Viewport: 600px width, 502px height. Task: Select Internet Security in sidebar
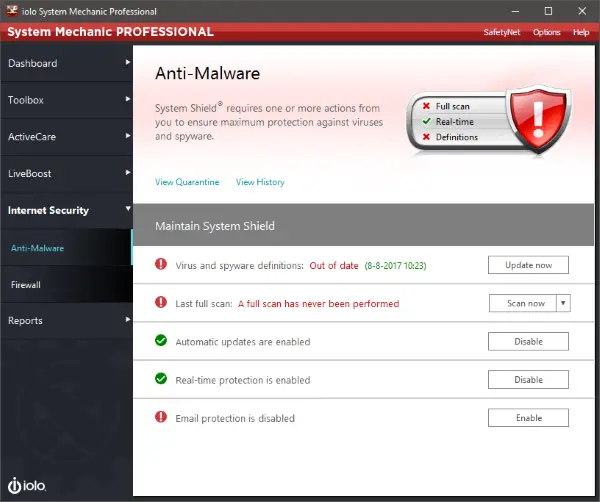[67, 210]
